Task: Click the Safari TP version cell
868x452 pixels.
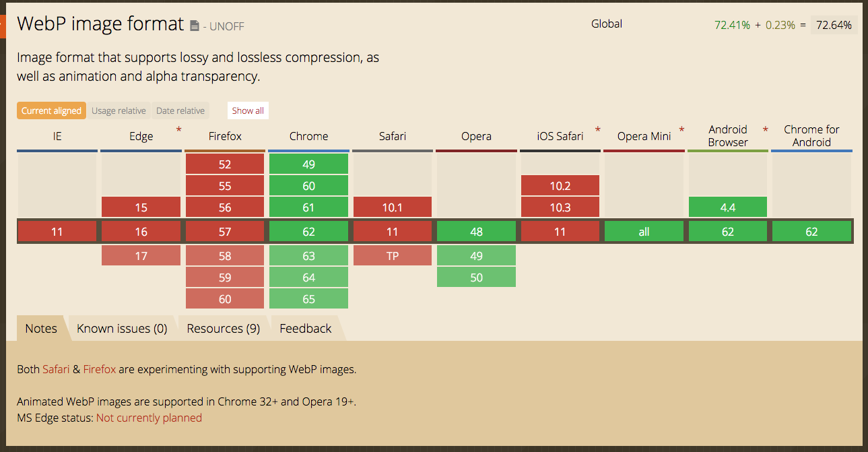Action: [x=392, y=256]
